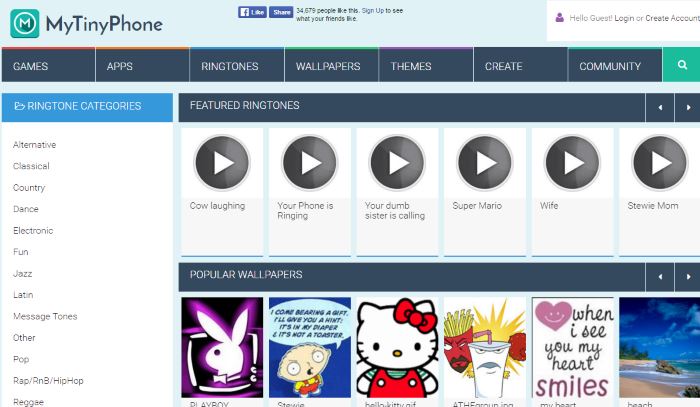
Task: Go to next featured ringtones
Action: [x=688, y=108]
